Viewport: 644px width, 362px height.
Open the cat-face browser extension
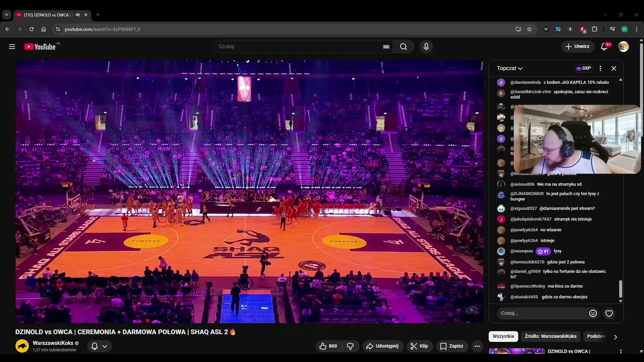tap(546, 29)
